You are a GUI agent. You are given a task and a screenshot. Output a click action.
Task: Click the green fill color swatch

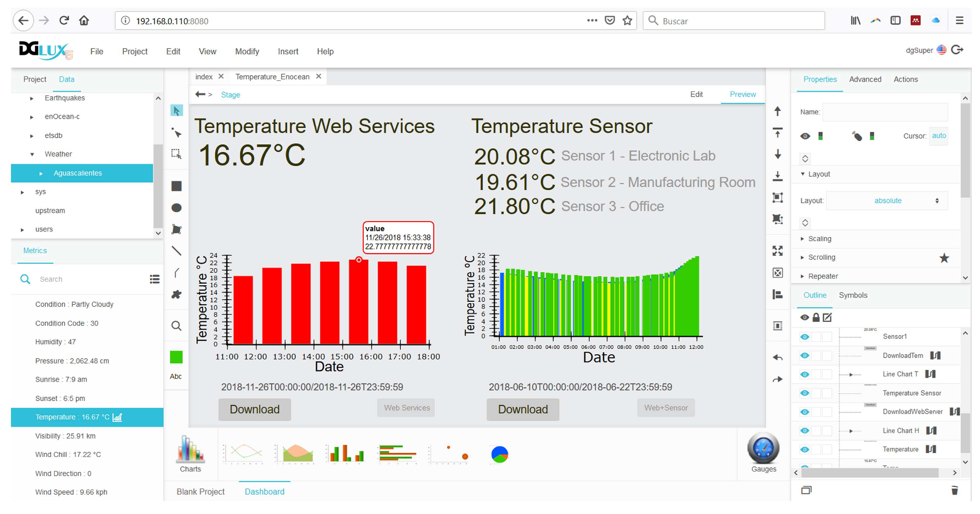pyautogui.click(x=176, y=357)
